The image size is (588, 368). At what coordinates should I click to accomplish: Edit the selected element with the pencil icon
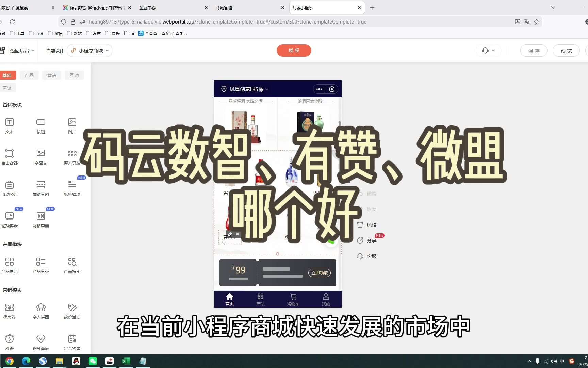click(230, 234)
